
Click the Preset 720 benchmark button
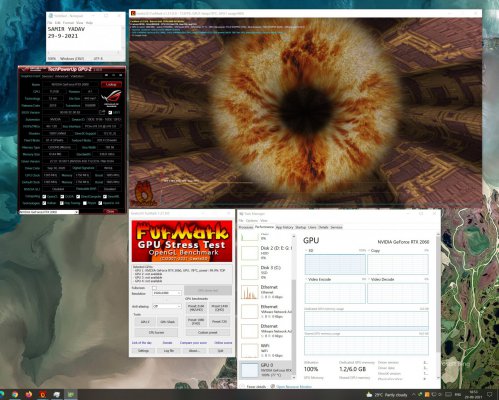(219, 322)
